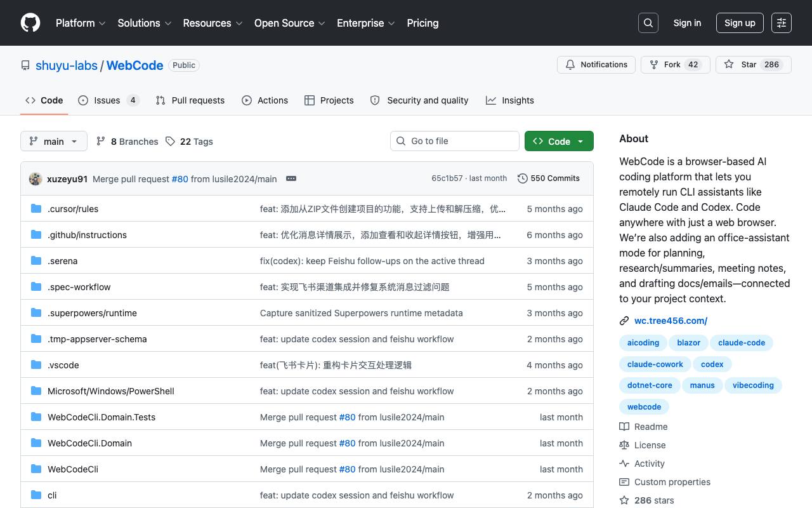This screenshot has height=508, width=812.
Task: Open the dotnet-core topic tag
Action: pyautogui.click(x=650, y=385)
